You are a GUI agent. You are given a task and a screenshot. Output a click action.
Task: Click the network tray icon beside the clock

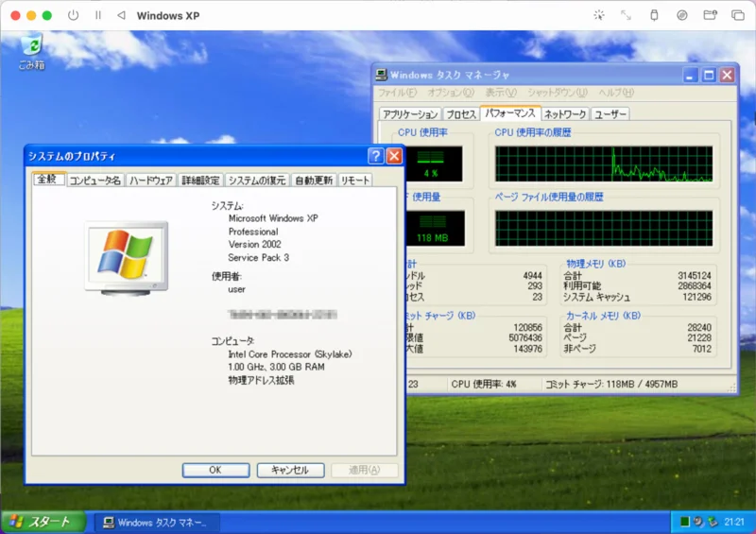click(x=713, y=522)
